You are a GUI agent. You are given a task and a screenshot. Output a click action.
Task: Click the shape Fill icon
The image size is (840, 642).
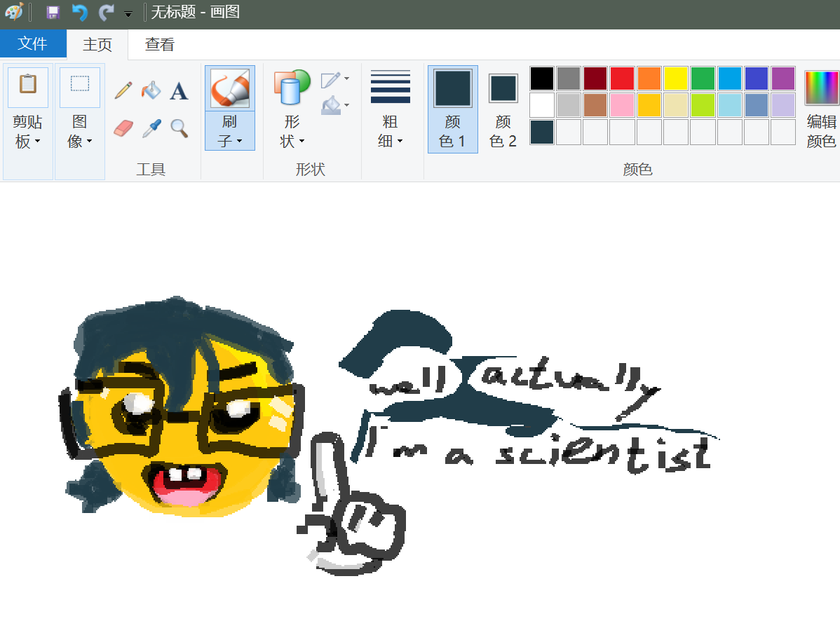tap(331, 105)
